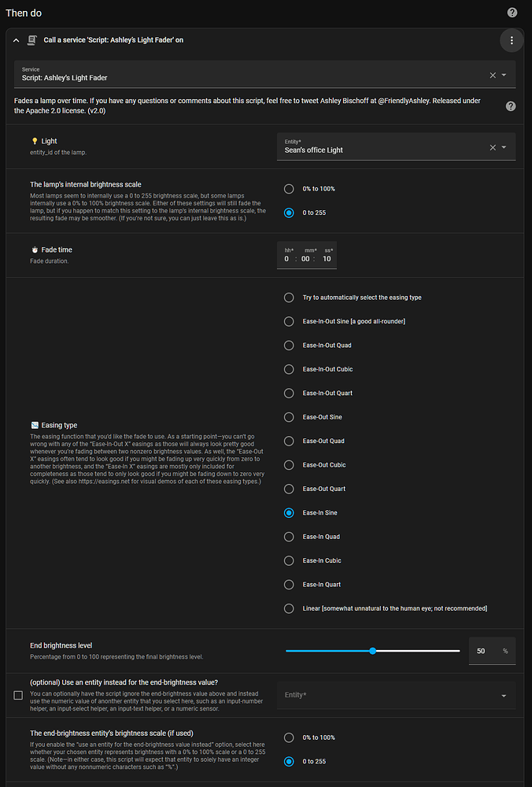The height and width of the screenshot is (787, 532).
Task: Open the three-dot action menu
Action: coord(512,40)
